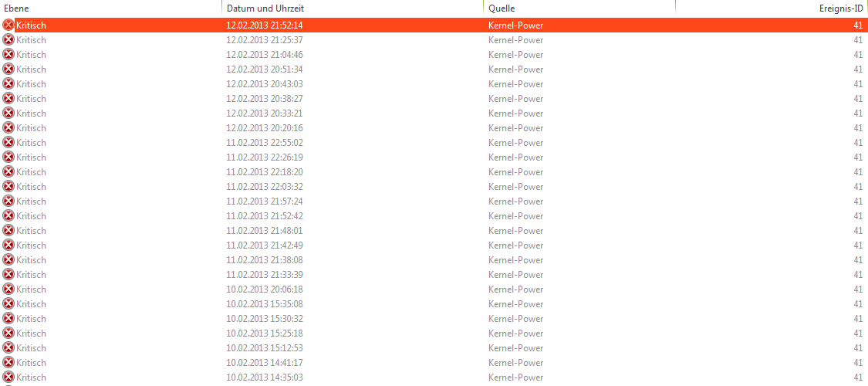Click the error icon for event 11.02.2013 22:55:02

pyautogui.click(x=8, y=142)
